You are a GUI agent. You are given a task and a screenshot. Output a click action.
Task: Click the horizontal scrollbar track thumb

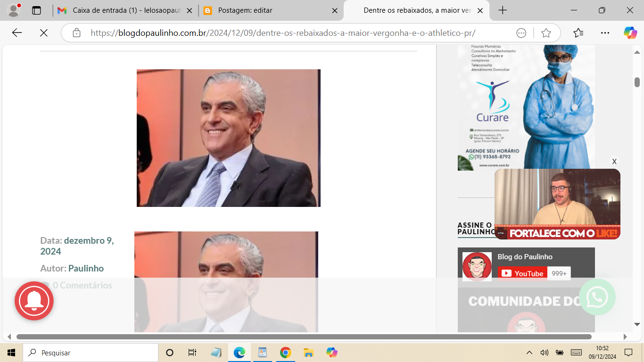[304, 337]
